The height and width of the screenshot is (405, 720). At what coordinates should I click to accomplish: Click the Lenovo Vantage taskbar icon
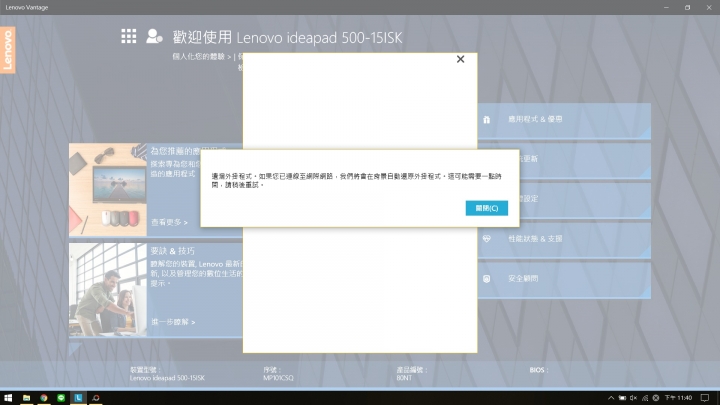pyautogui.click(x=78, y=398)
